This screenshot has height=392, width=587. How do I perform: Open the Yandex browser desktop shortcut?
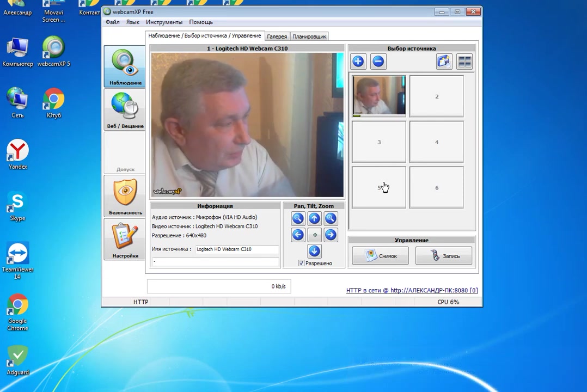(x=17, y=154)
